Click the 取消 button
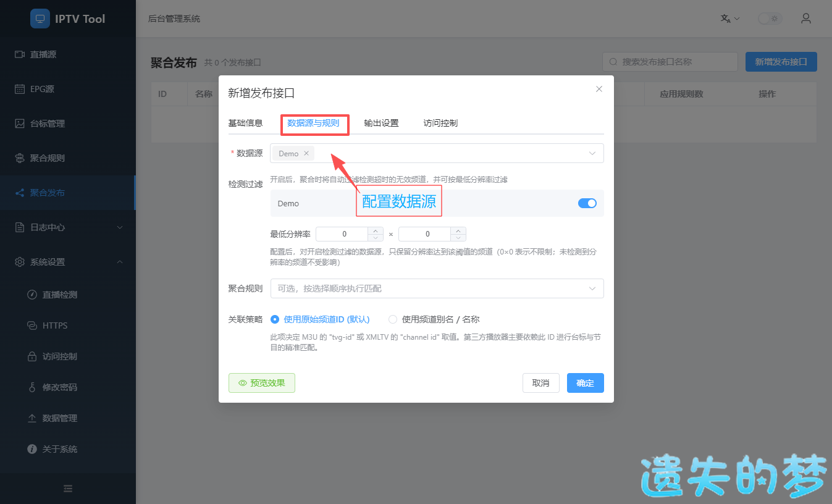832x504 pixels. coord(540,383)
